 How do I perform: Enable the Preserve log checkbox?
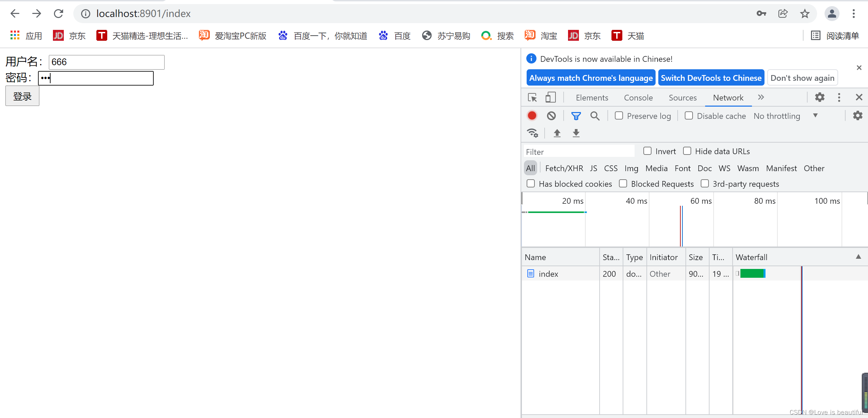619,116
